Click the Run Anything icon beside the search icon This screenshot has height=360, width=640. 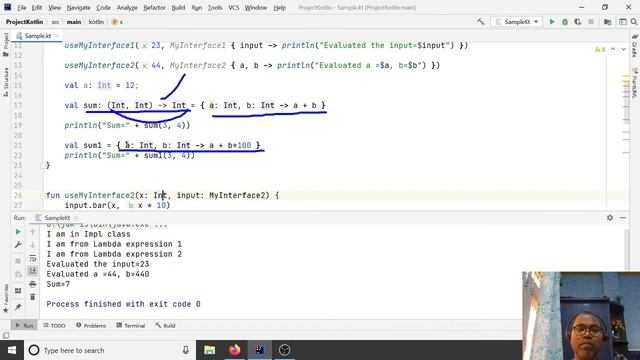(622, 22)
